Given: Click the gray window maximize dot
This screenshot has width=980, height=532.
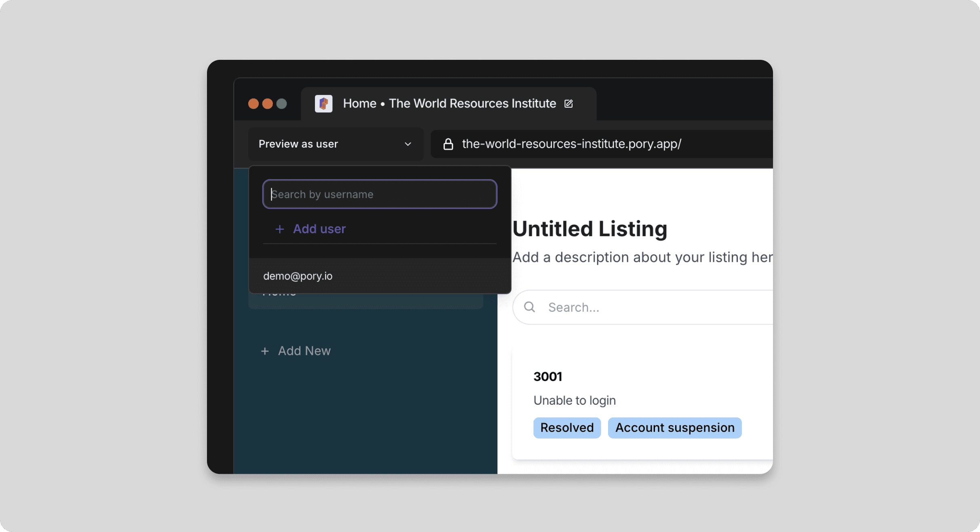Looking at the screenshot, I should (282, 104).
